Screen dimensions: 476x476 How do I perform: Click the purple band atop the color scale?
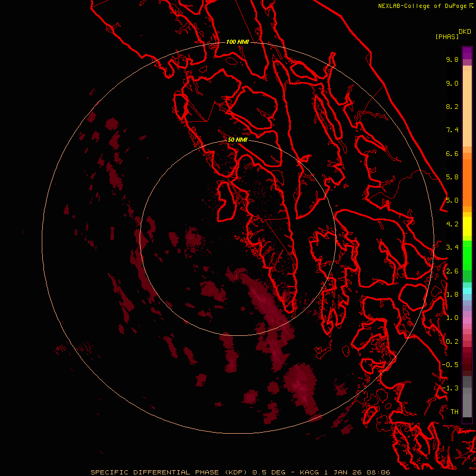tap(467, 53)
